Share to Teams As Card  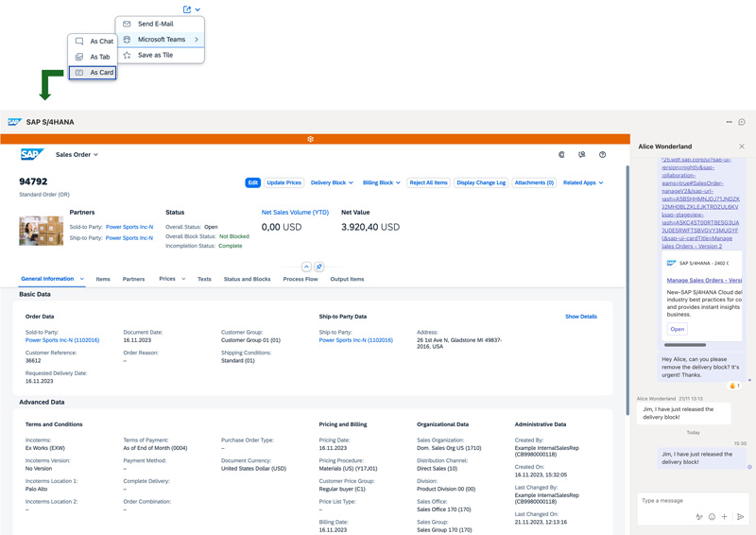(x=92, y=73)
